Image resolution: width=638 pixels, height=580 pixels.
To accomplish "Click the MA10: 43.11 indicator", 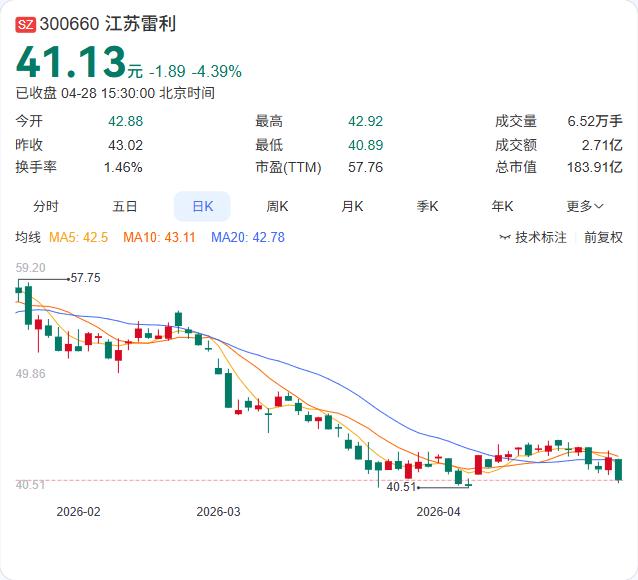I will click(x=160, y=237).
